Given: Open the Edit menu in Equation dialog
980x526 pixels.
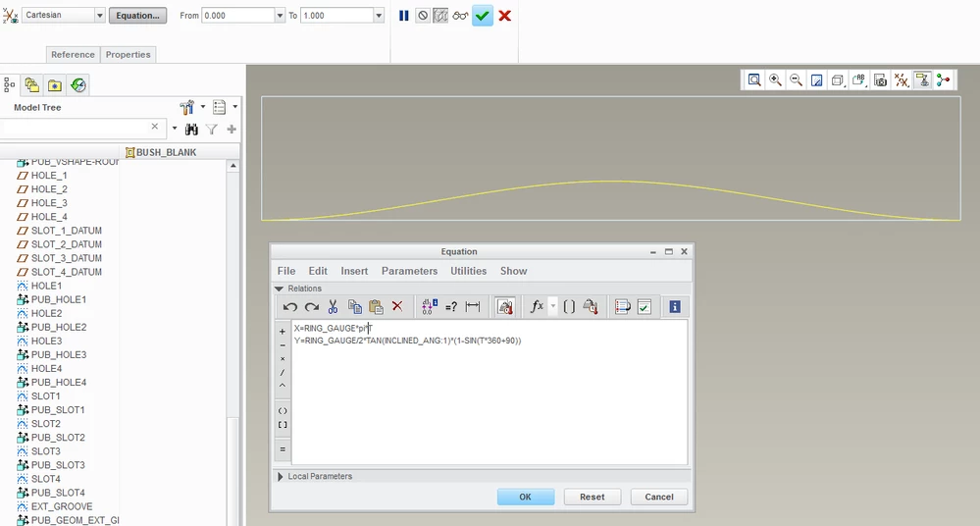Looking at the screenshot, I should coord(318,271).
